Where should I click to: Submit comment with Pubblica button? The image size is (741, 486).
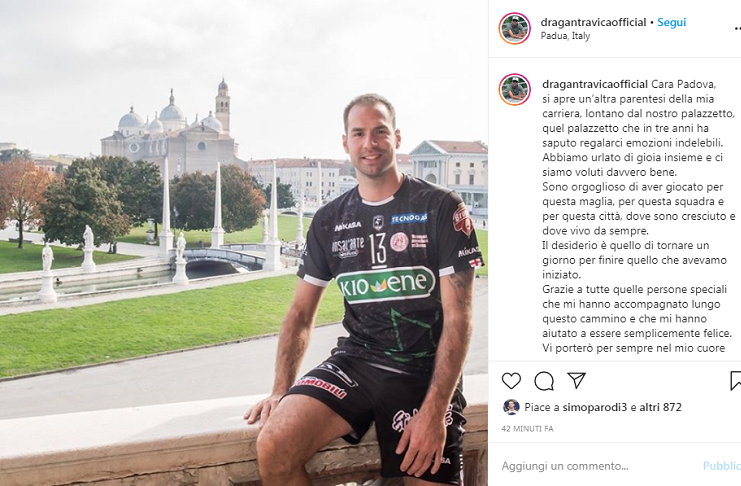(x=722, y=466)
